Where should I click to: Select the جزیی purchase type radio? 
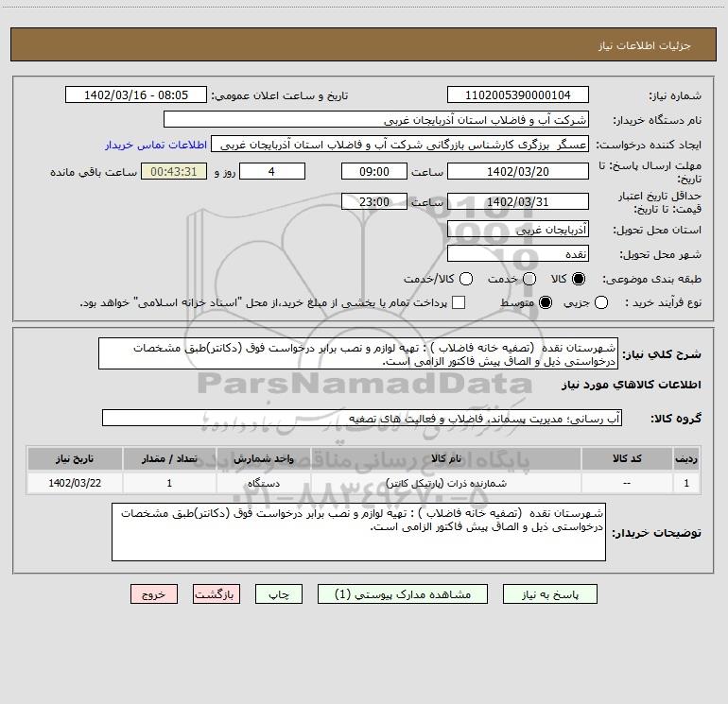600,302
